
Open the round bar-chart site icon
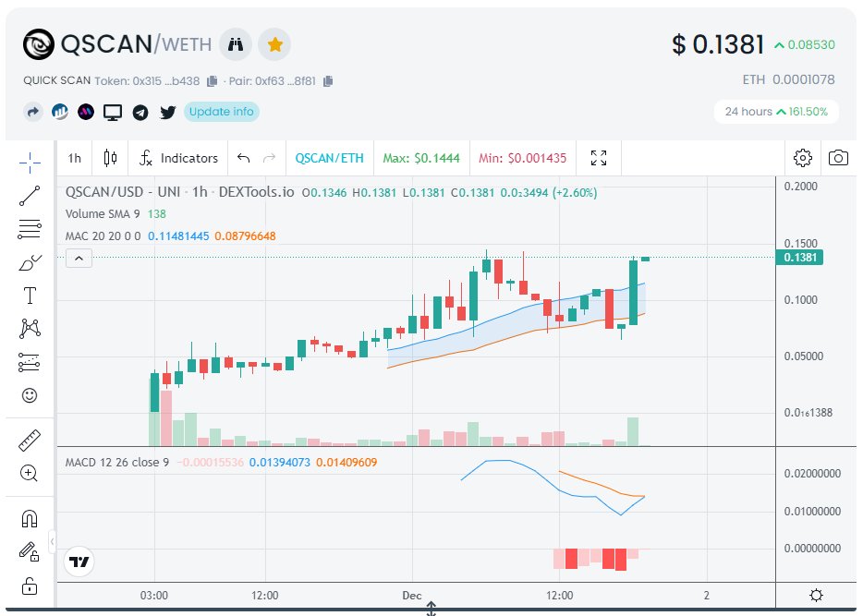click(x=60, y=112)
